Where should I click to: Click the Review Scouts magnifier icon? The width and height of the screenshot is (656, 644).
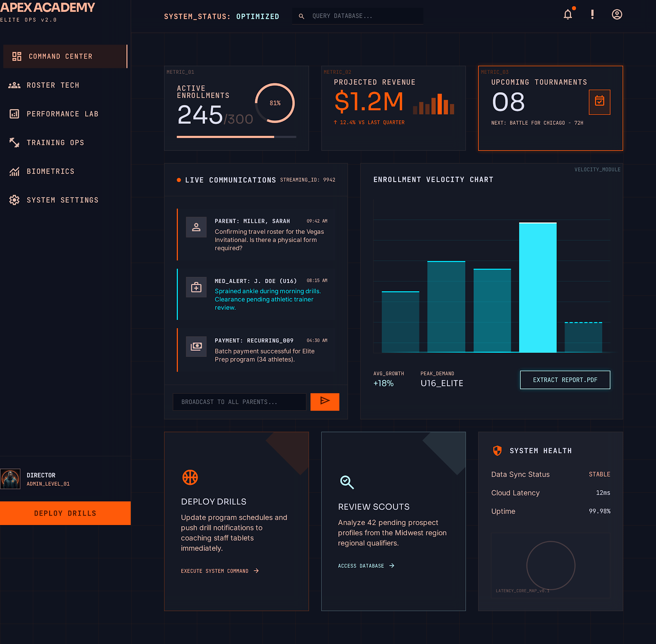click(x=347, y=482)
